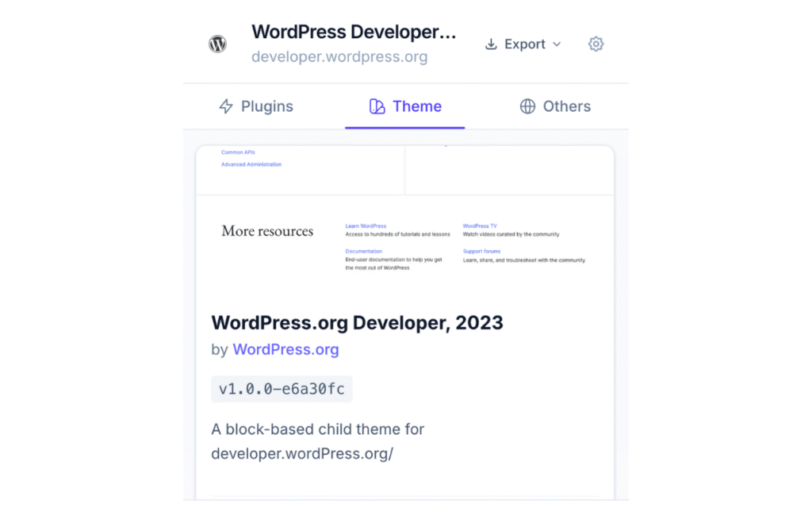Viewport: 812px width, 508px height.
Task: Click the Export download arrow icon
Action: coord(492,44)
